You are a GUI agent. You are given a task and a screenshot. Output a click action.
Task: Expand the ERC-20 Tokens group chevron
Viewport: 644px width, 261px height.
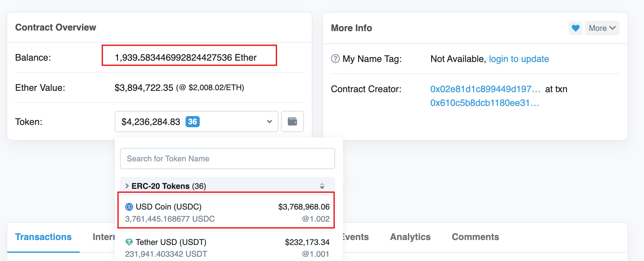(127, 186)
